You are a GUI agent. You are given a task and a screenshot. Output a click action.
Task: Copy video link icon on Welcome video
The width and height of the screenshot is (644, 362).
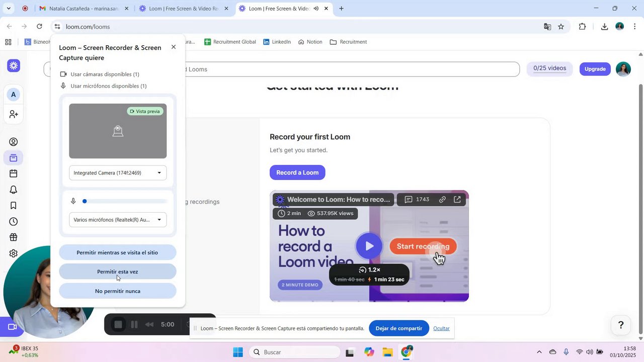tap(442, 200)
